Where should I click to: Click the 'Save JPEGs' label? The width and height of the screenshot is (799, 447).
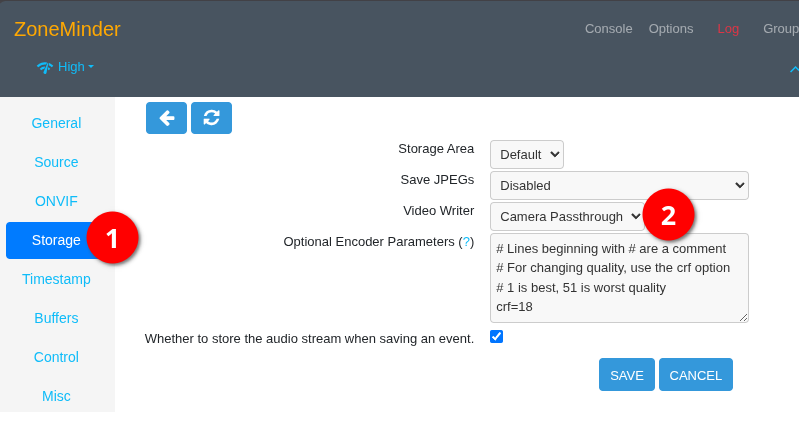point(437,180)
